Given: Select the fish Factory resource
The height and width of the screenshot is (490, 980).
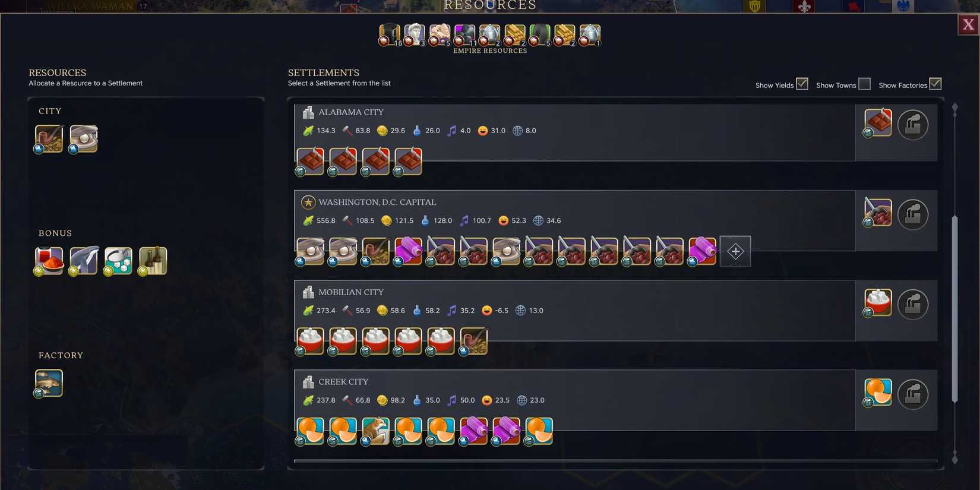Looking at the screenshot, I should (x=49, y=383).
